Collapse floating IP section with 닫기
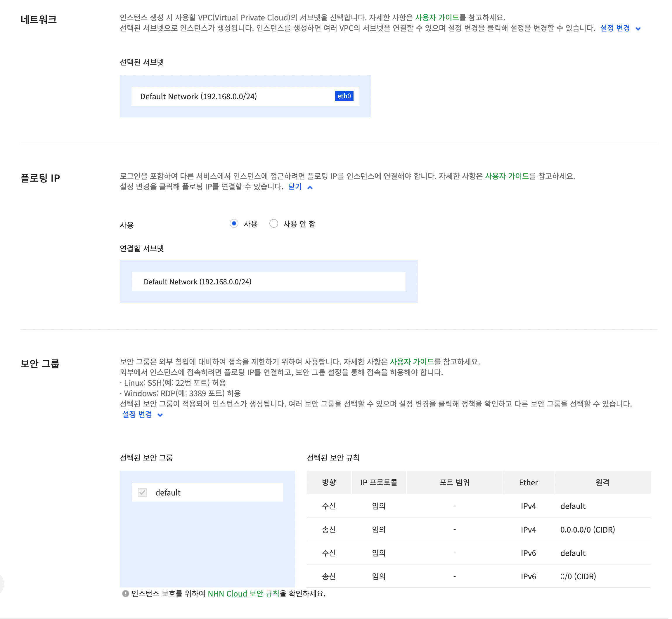 [x=295, y=187]
